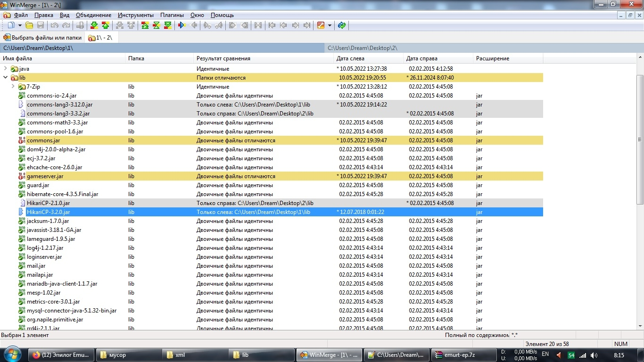Screen dimensions: 644x362
Task: Open the Помощь menu
Action: click(222, 15)
